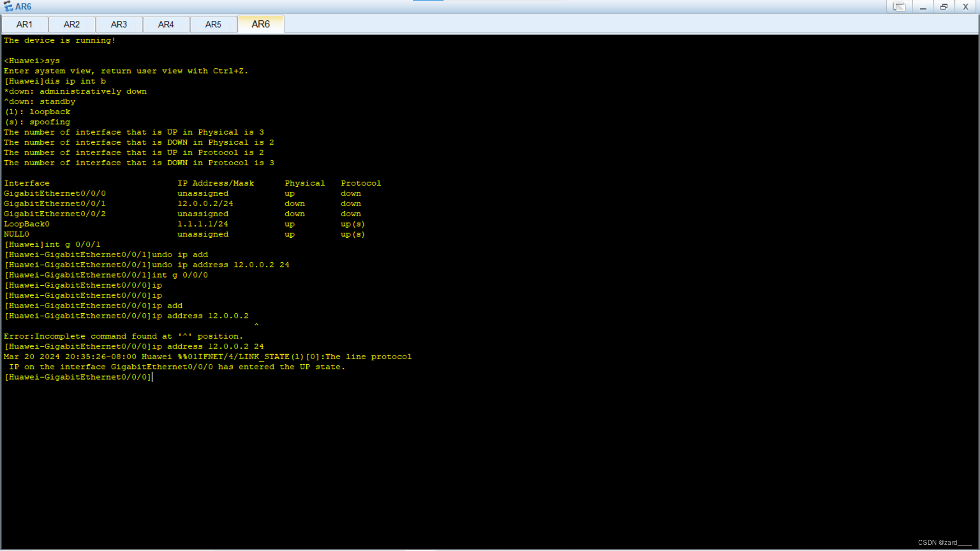
Task: Click 'UP in Physical is 3' summary line
Action: (x=134, y=132)
